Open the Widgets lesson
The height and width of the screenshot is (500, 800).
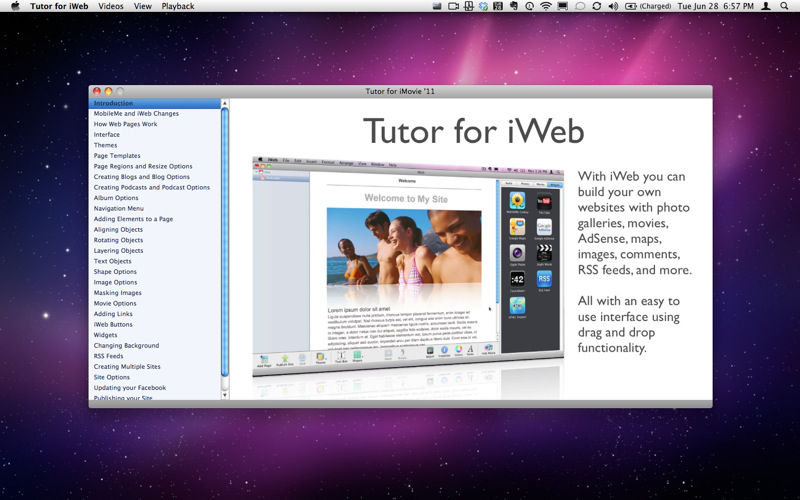pyautogui.click(x=105, y=335)
